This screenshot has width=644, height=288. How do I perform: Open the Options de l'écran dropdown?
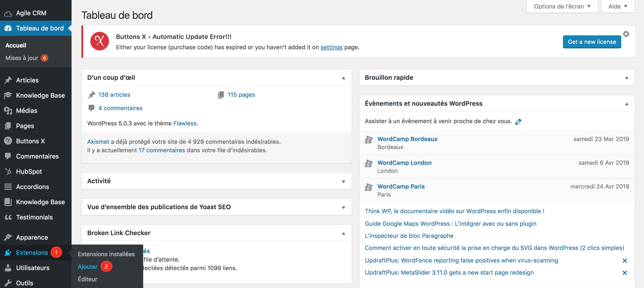(562, 6)
